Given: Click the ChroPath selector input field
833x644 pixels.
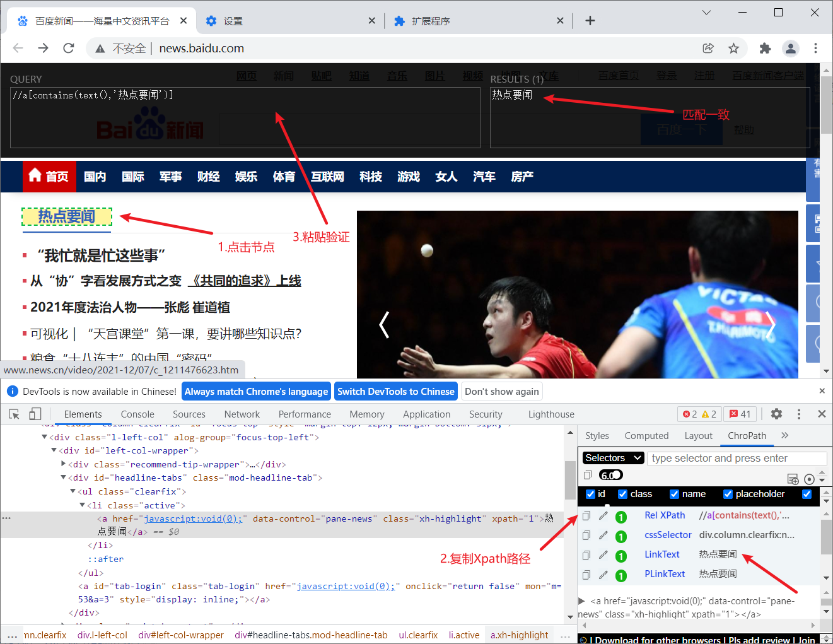Looking at the screenshot, I should click(x=737, y=459).
